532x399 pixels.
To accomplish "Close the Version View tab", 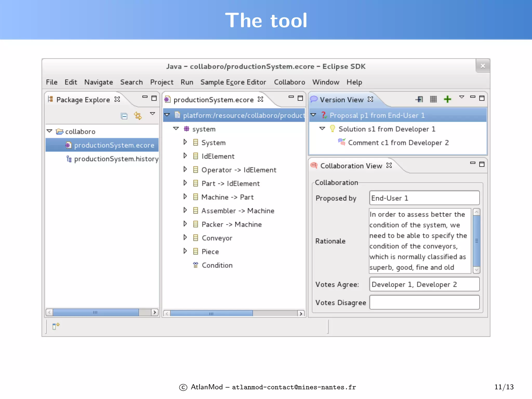I will pyautogui.click(x=370, y=99).
